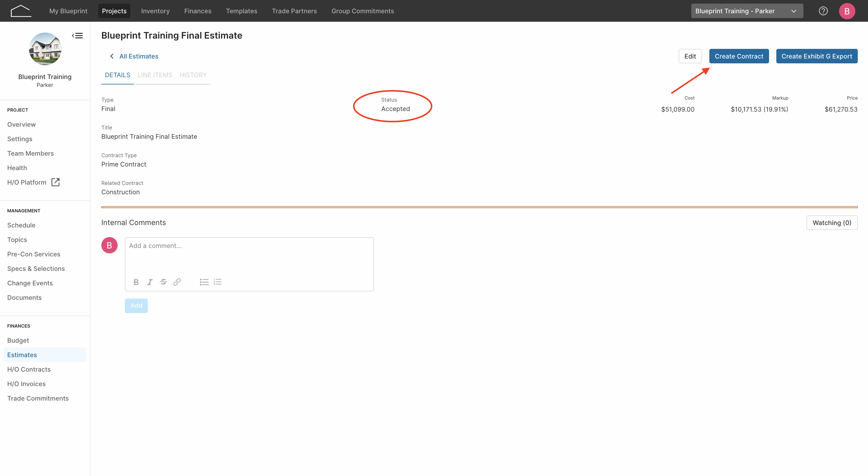Open the help question mark icon
This screenshot has height=476, width=868.
click(x=823, y=11)
